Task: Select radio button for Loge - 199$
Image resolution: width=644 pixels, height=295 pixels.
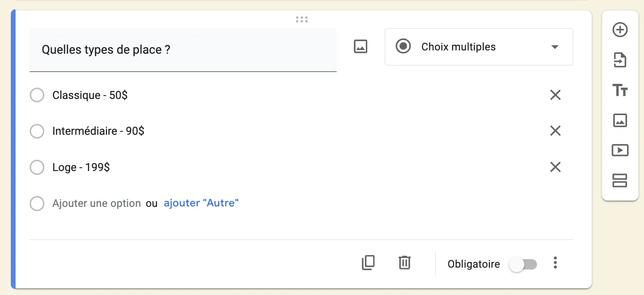Action: (37, 167)
